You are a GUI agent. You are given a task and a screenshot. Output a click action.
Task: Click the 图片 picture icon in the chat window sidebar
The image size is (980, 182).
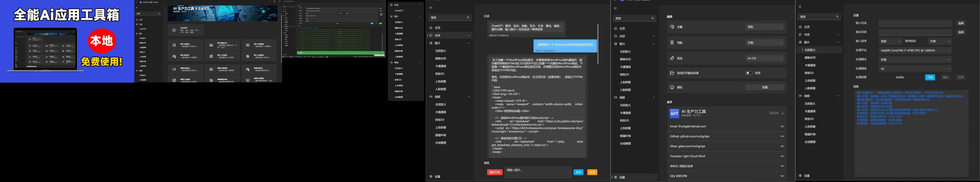pos(431,43)
